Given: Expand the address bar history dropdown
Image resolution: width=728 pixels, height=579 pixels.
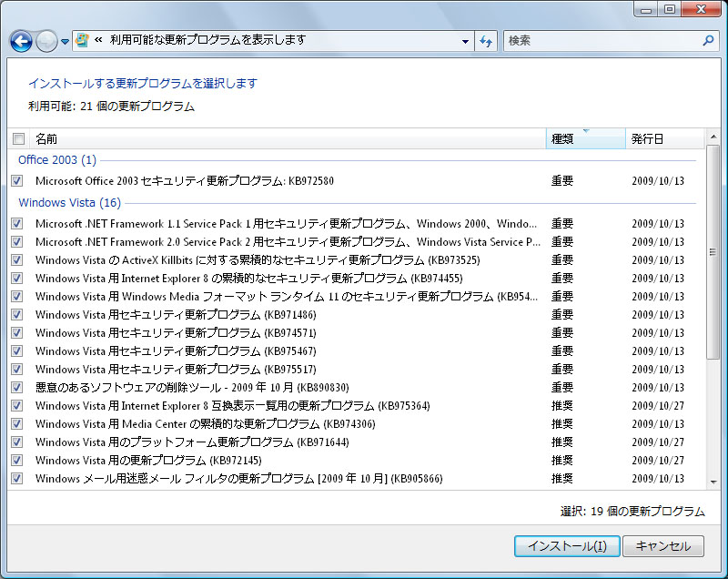Looking at the screenshot, I should (x=465, y=41).
